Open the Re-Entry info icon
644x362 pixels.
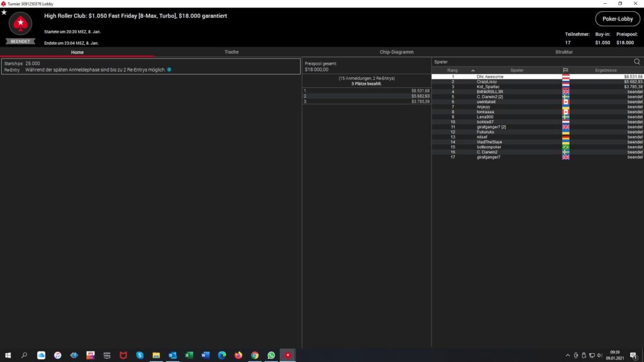pos(169,70)
